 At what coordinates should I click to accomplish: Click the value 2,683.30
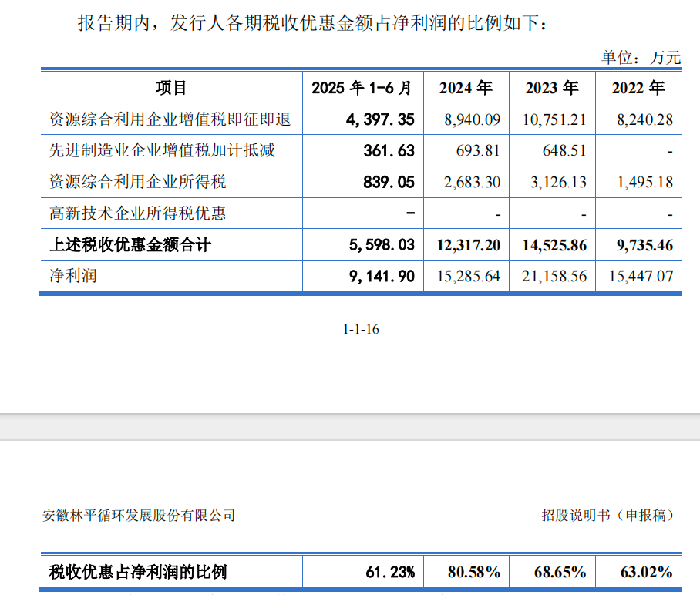[473, 182]
